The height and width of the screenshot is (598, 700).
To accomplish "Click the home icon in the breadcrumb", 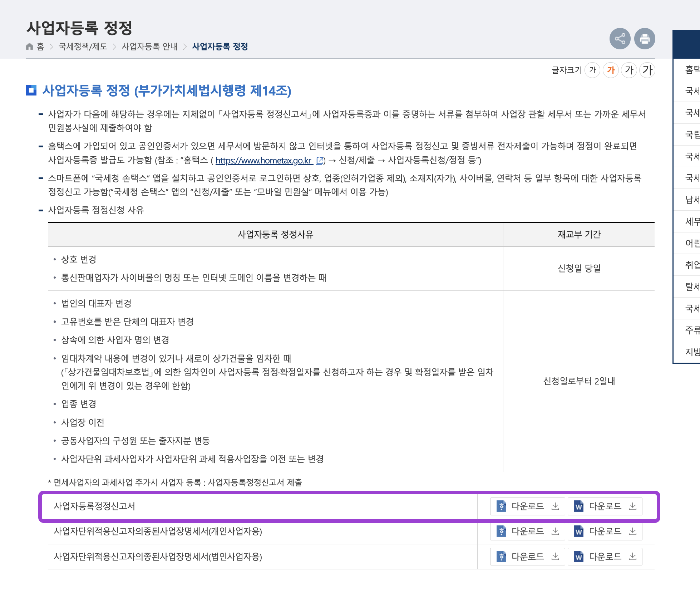I will click(x=29, y=46).
